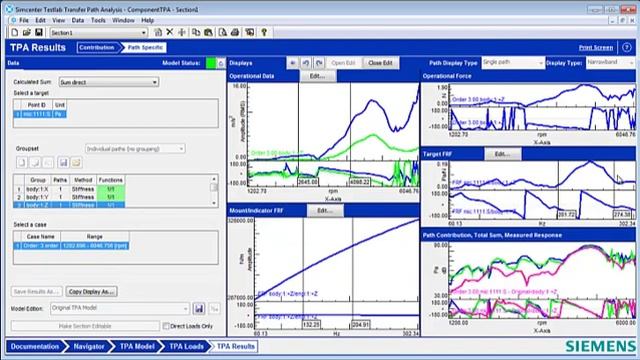This screenshot has width=640, height=360.
Task: Click the Printer icon in the toolbar
Action: 235,32
